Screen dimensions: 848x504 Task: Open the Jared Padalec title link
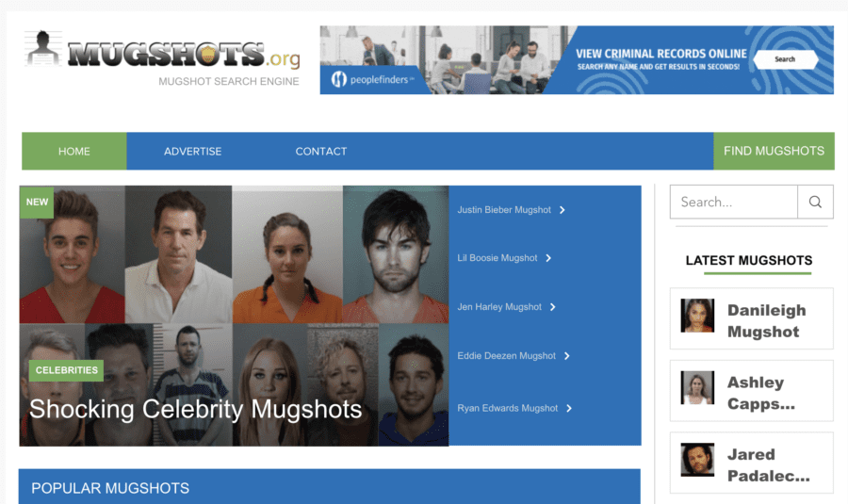(x=769, y=465)
